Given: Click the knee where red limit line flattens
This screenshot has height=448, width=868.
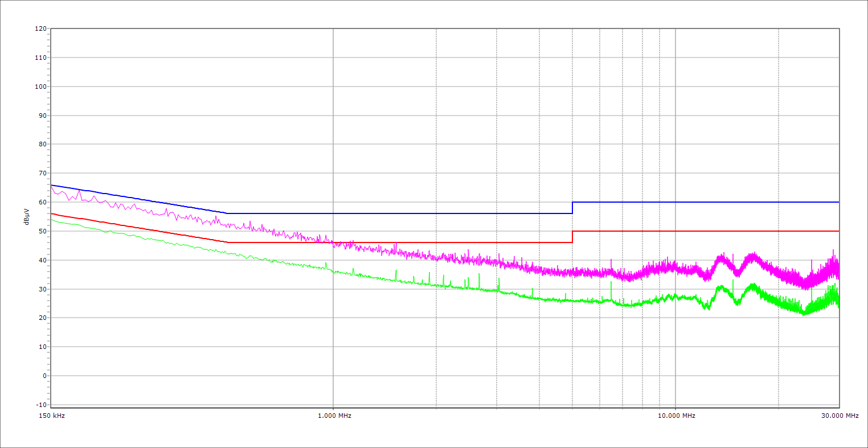Looking at the screenshot, I should tap(228, 243).
